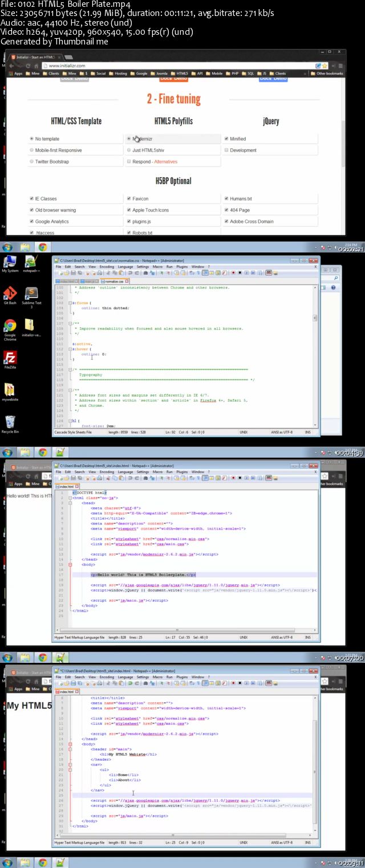The image size is (365, 868).
Task: Click Initializr page vertical scrollbar in browser
Action: pos(343,142)
